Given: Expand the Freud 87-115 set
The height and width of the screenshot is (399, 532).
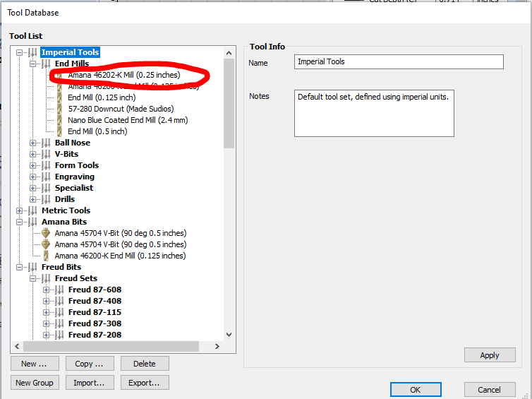Looking at the screenshot, I should 46,312.
